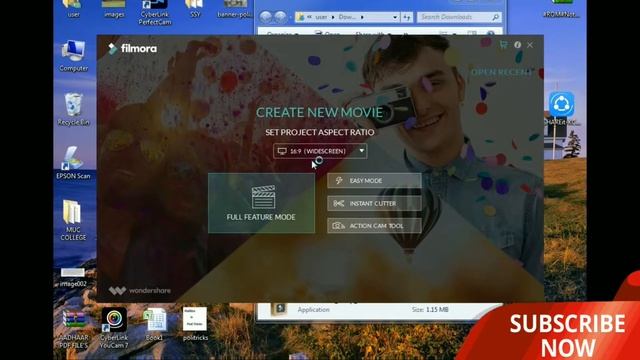This screenshot has height=360, width=640.
Task: Click the Search Downloads input field
Action: pyautogui.click(x=459, y=17)
